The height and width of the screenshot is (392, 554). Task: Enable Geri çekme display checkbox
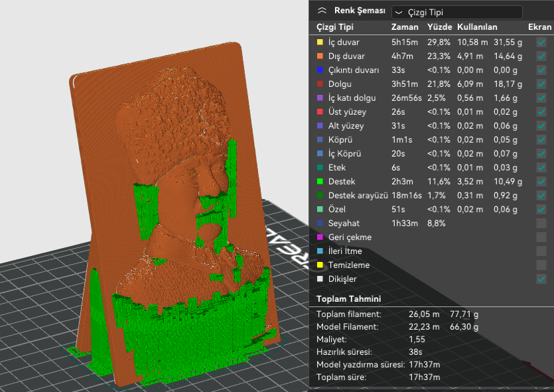pos(541,237)
